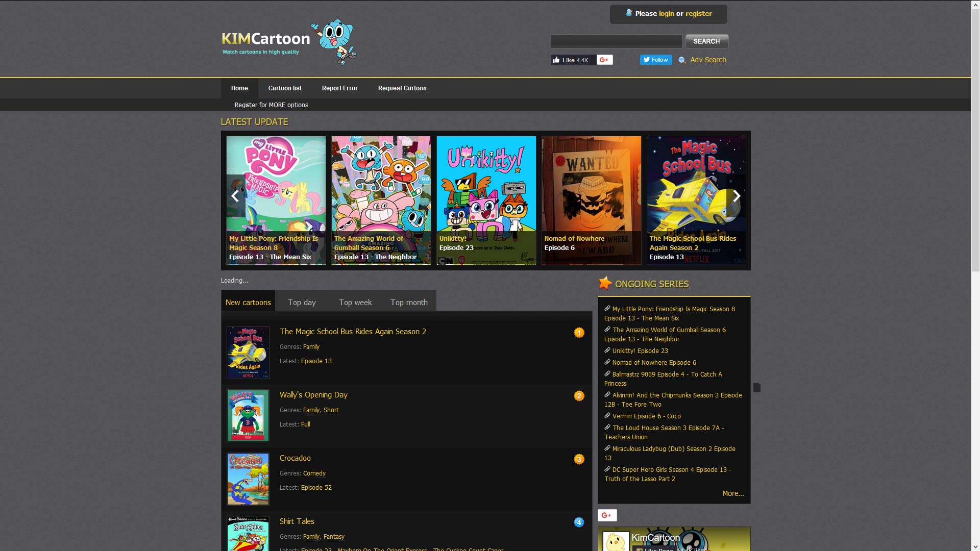Open Unikitty! Episode 23 from Ongoing Series
The height and width of the screenshot is (551, 980).
click(x=640, y=351)
